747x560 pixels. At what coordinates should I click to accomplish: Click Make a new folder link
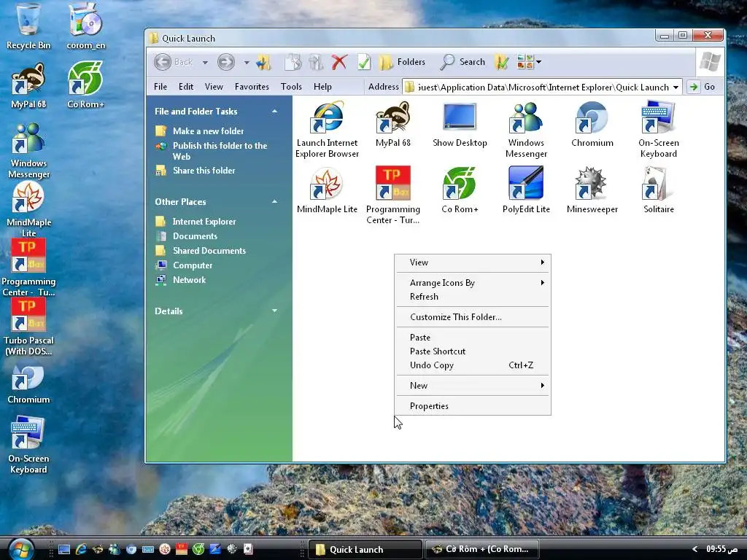(208, 131)
